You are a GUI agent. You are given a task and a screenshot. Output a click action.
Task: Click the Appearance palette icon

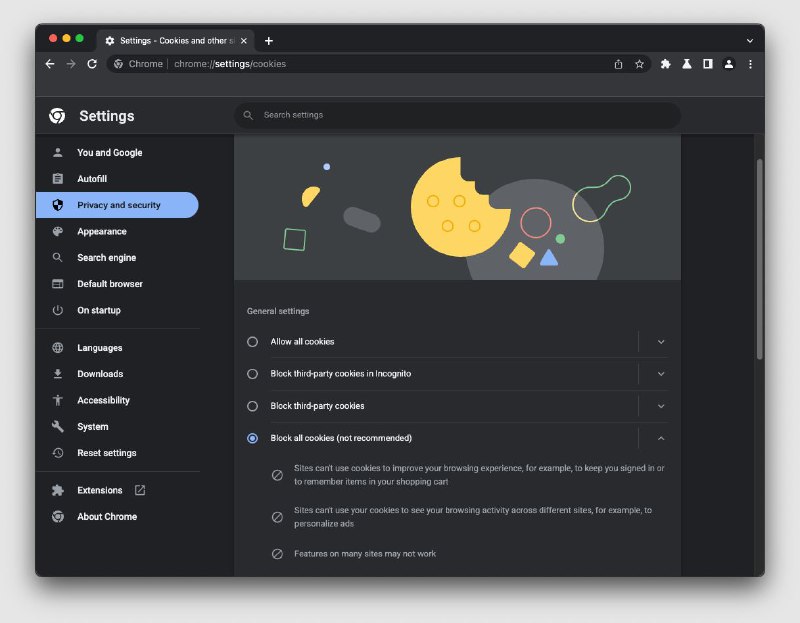[58, 231]
